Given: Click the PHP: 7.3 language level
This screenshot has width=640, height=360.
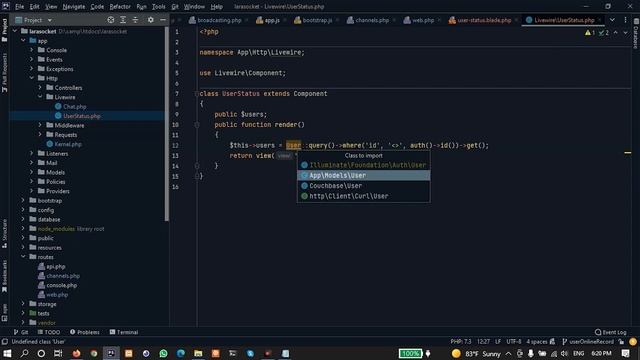Looking at the screenshot, I should tap(461, 342).
